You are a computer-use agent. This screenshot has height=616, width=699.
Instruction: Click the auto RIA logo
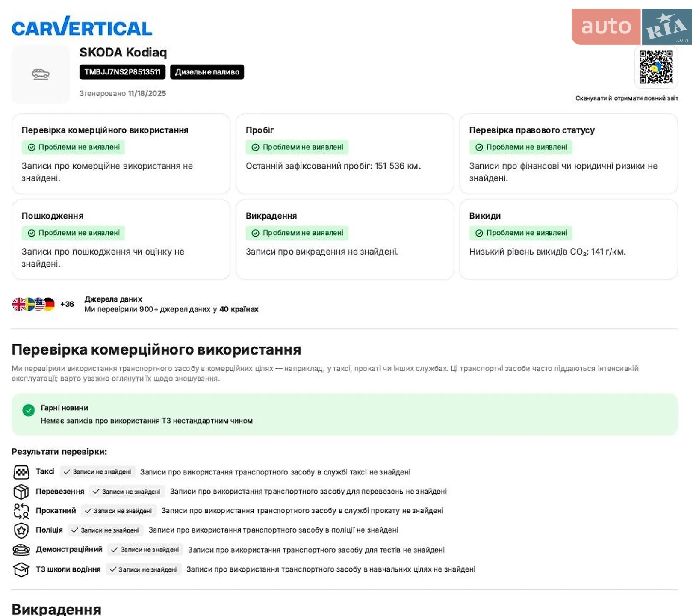pos(631,27)
